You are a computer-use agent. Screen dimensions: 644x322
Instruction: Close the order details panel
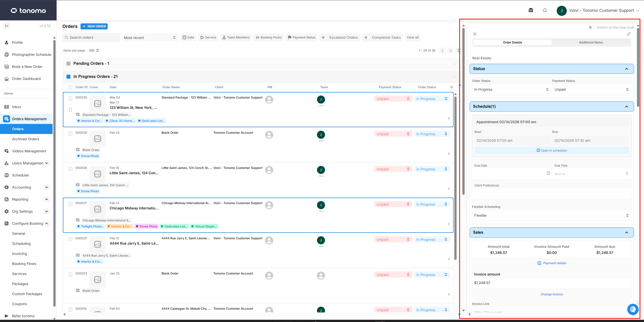click(475, 34)
